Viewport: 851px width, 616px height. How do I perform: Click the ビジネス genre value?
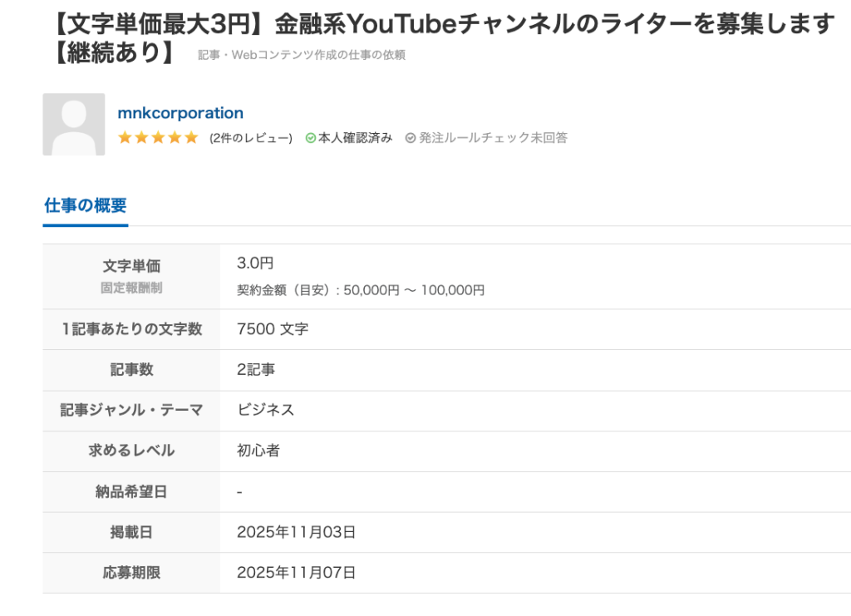(266, 410)
